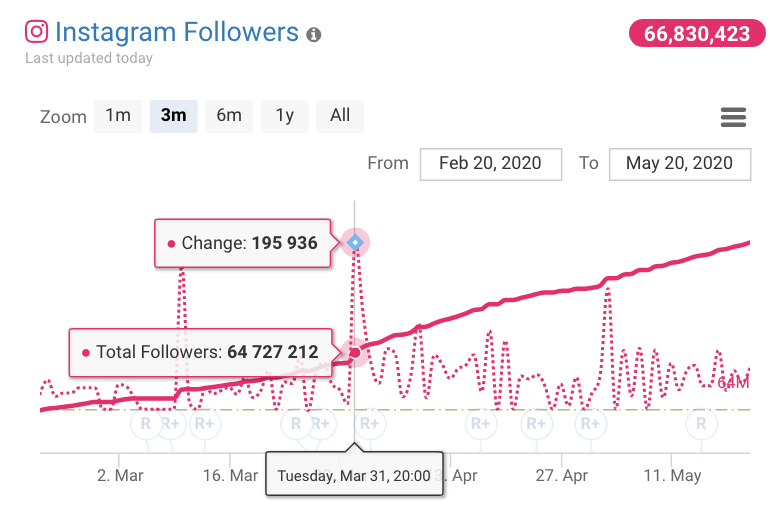Image resolution: width=782 pixels, height=513 pixels.
Task: Open the chart hamburger menu
Action: [x=733, y=117]
